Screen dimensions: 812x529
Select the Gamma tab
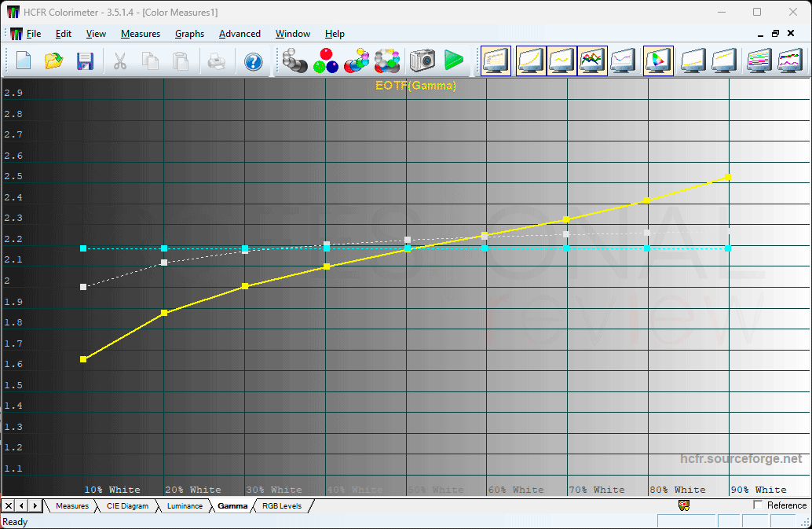(232, 505)
